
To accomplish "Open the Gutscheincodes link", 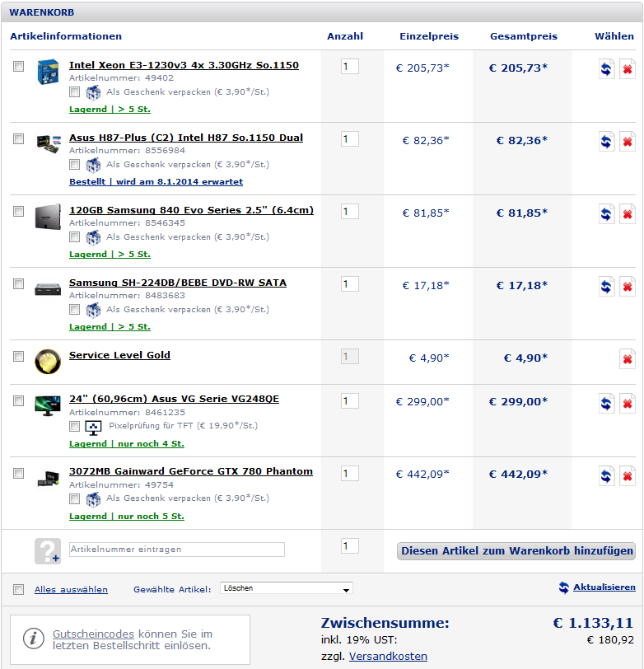I will [x=93, y=634].
